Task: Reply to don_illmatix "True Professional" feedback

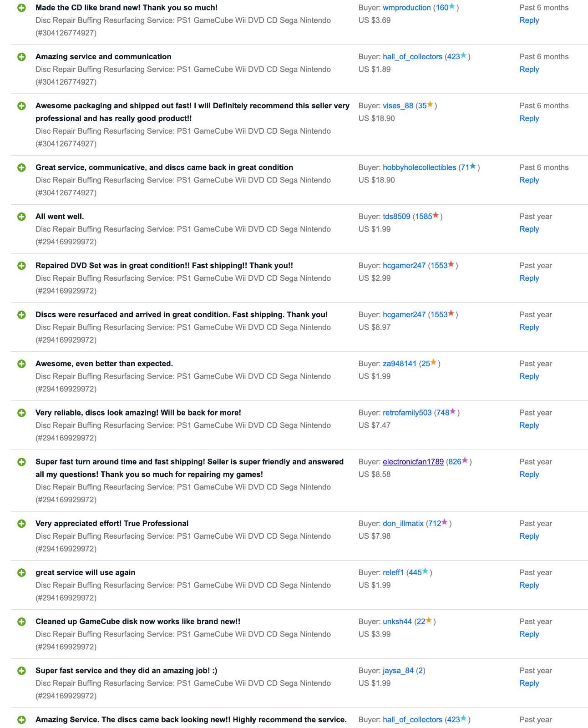Action: 529,536
